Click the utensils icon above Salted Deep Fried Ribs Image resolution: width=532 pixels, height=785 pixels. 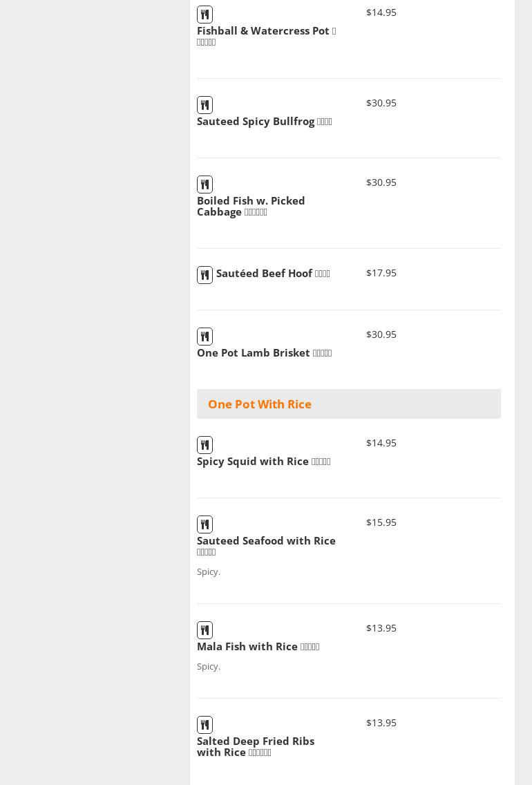coord(205,725)
